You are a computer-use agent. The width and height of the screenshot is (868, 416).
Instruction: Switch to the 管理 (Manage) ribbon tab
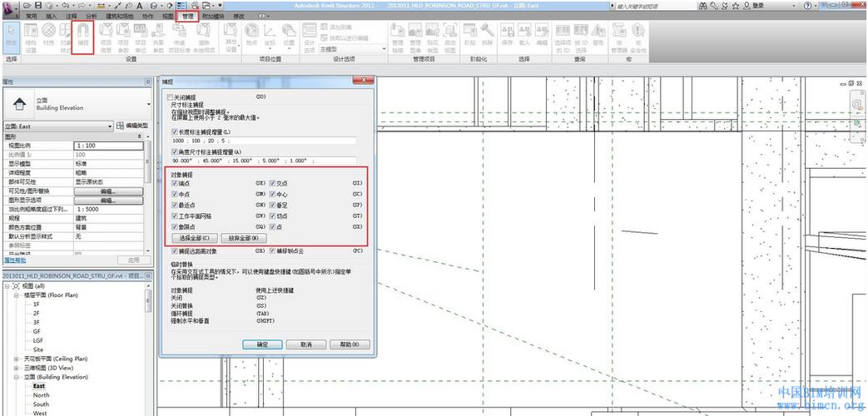[x=189, y=16]
